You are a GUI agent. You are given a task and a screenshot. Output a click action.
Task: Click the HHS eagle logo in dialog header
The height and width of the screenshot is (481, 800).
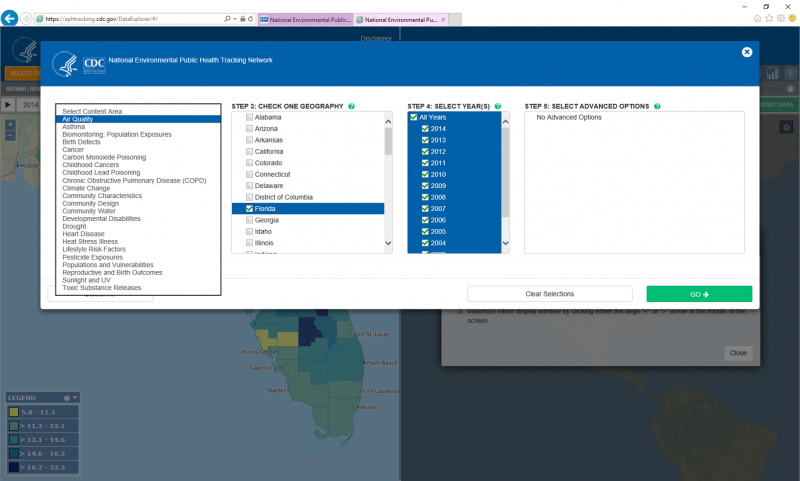tap(65, 64)
